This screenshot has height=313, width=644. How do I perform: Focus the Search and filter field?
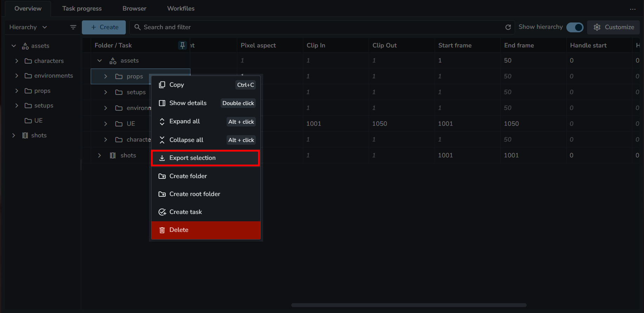316,27
